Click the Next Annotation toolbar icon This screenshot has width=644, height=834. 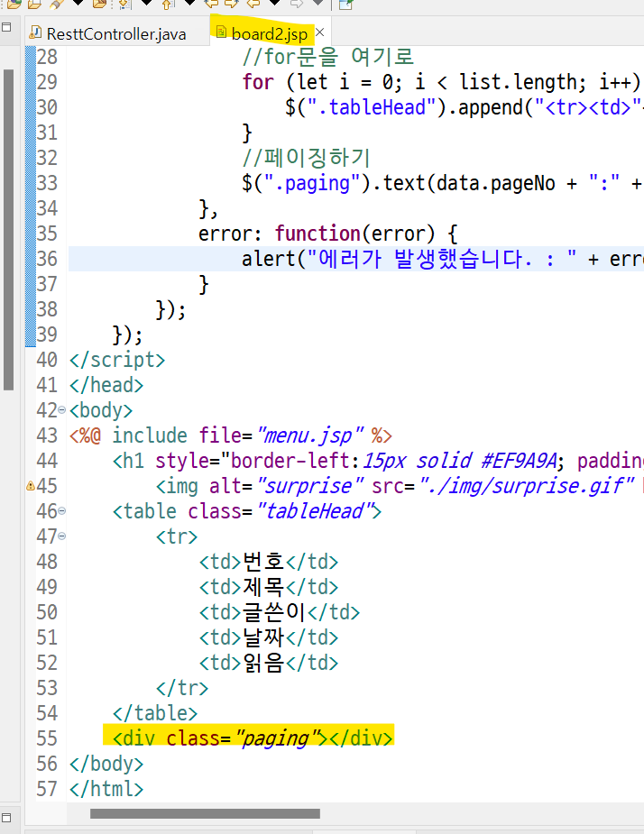click(124, 5)
